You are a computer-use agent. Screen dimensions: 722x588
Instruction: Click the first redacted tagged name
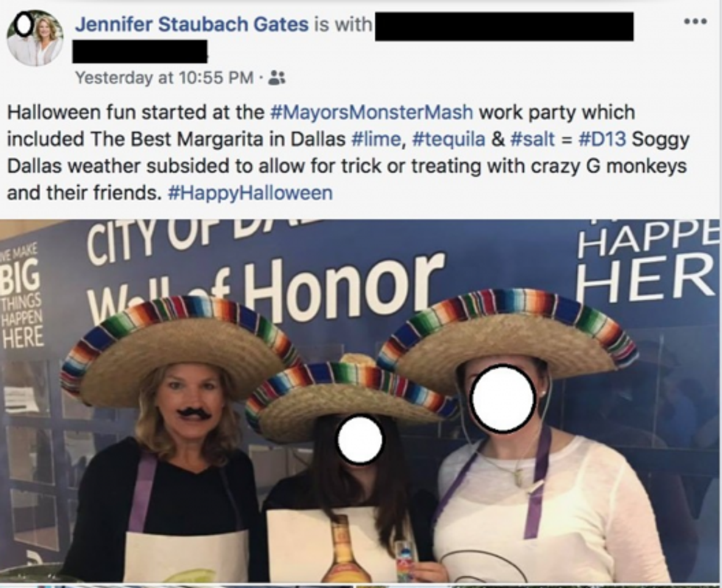504,27
